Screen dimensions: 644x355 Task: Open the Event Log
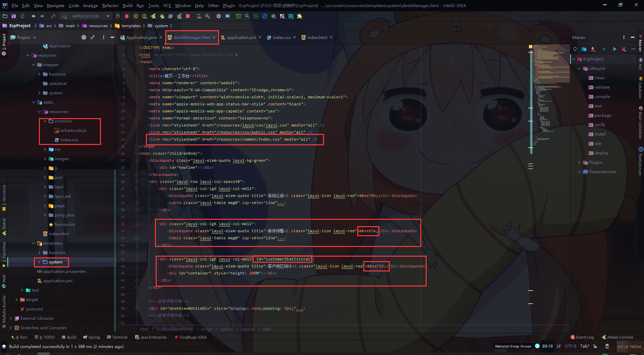(582, 337)
